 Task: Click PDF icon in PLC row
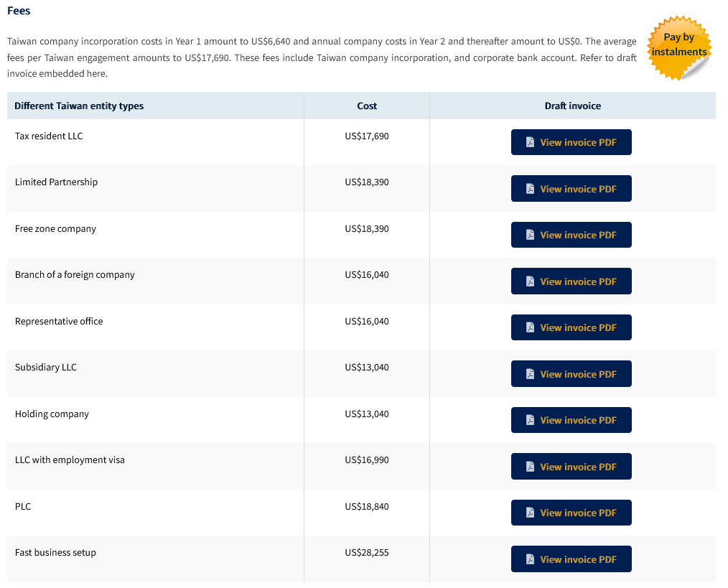(x=530, y=513)
